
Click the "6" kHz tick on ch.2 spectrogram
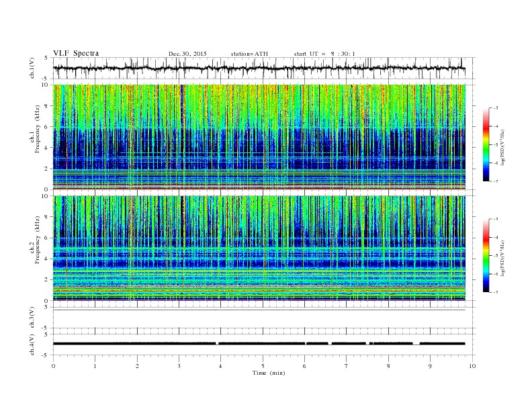coord(47,238)
